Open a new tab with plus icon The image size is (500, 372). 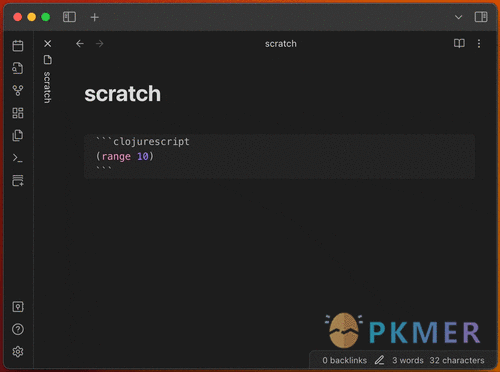click(95, 17)
